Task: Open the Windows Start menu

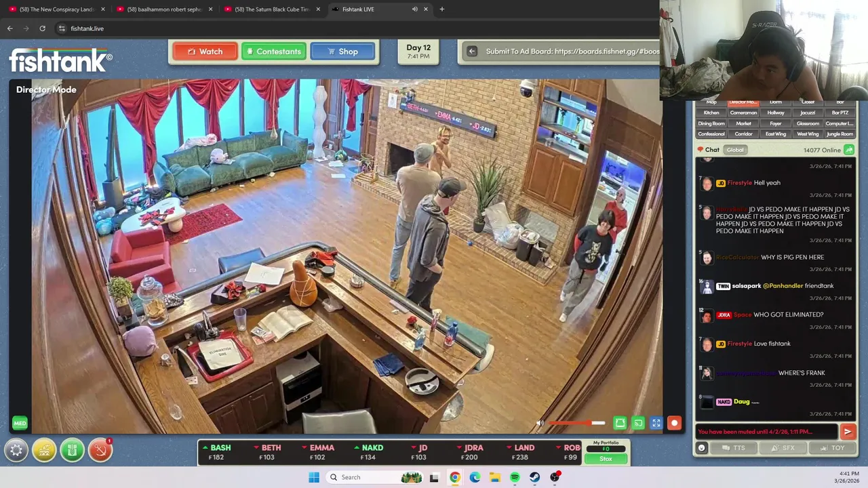Action: 314,477
